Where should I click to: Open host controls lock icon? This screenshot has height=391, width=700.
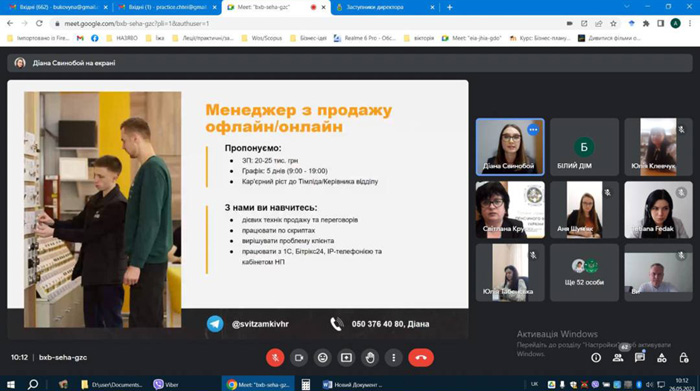[x=683, y=358]
